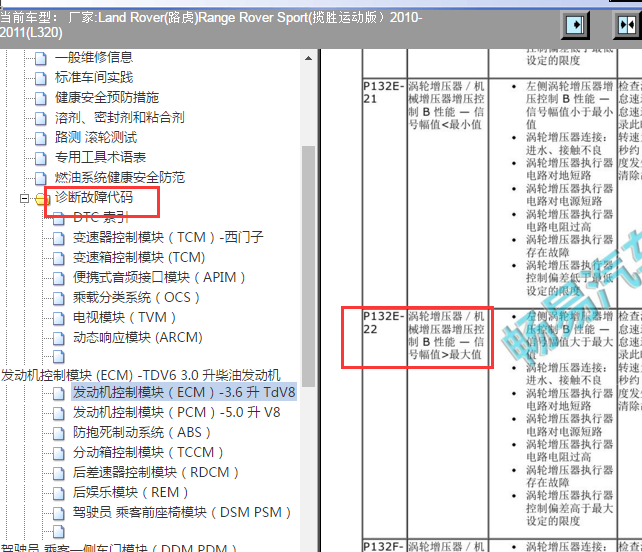Click page icon beside 后差速器控制模块（RDCM）

59,474
